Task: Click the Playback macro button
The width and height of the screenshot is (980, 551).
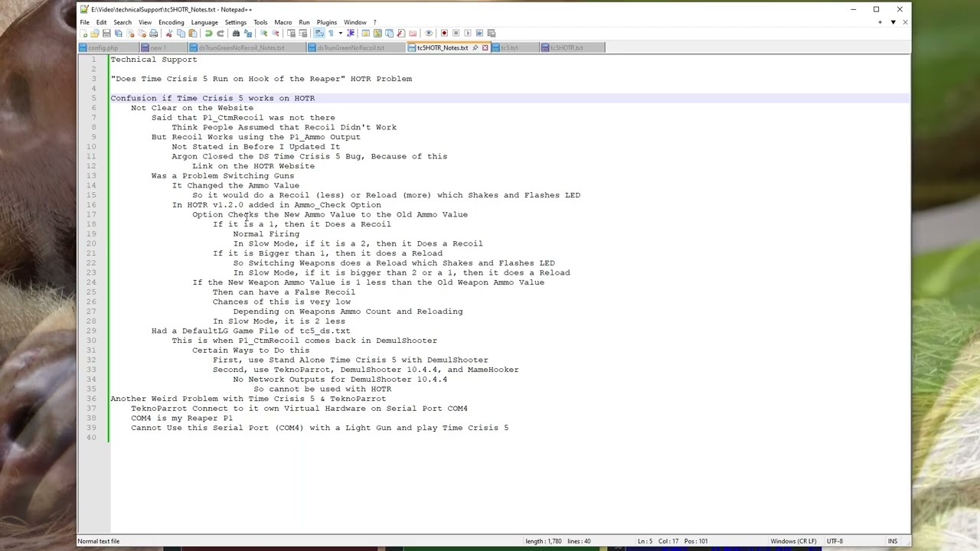Action: [x=467, y=33]
